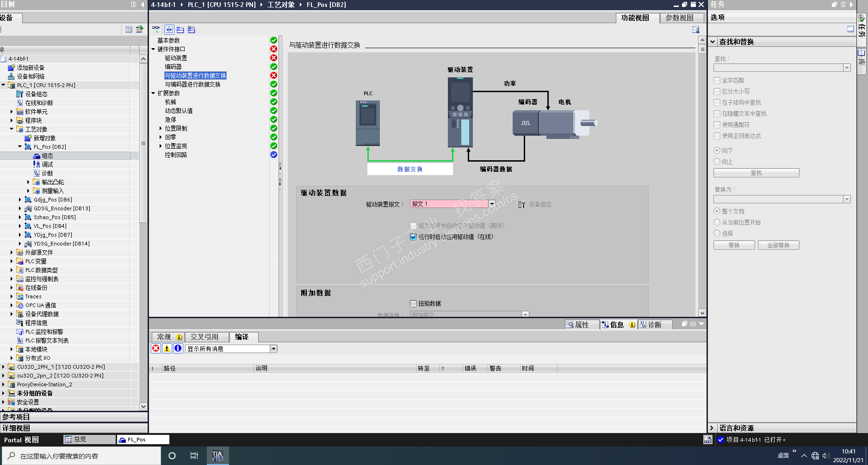
Task: Open Task View from the Windows taskbar
Action: 194,456
